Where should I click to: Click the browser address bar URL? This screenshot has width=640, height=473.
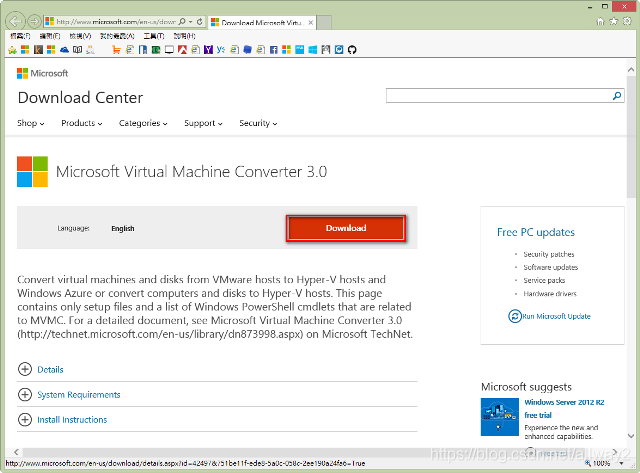coord(116,22)
